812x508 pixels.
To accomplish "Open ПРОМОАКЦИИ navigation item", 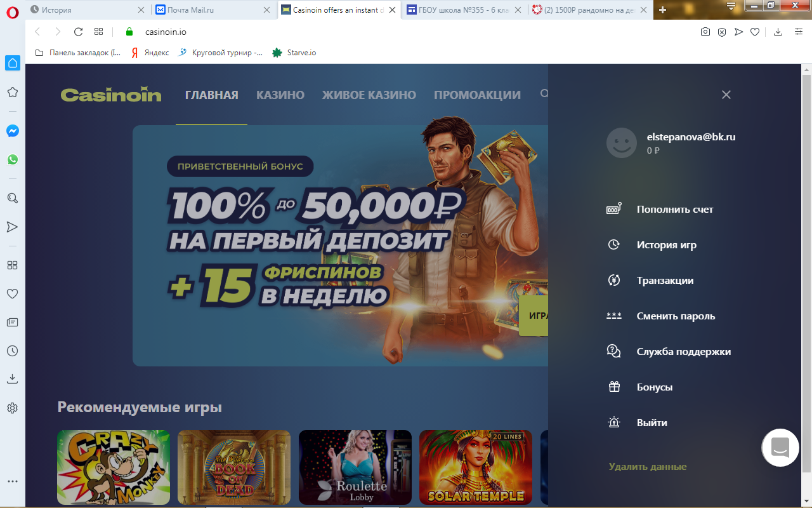I will tap(477, 95).
